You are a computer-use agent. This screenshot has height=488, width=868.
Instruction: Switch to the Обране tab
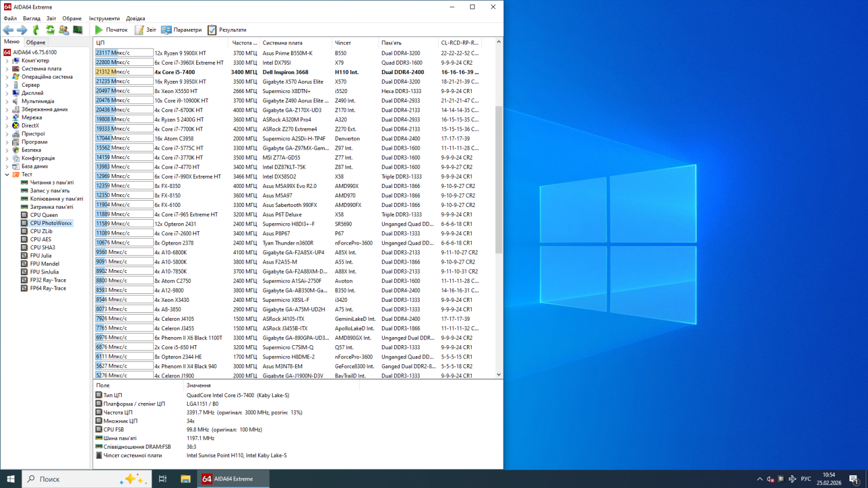(x=35, y=42)
